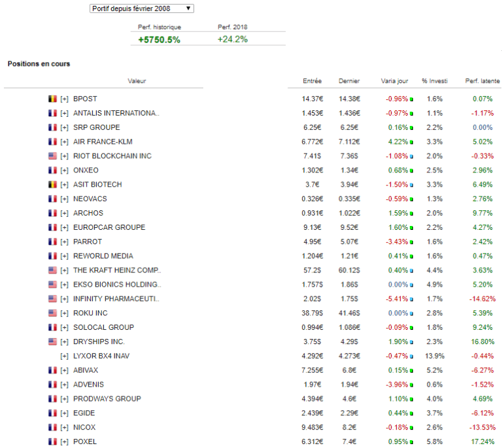Image resolution: width=502 pixels, height=448 pixels.
Task: Click the 'Varia jour' column header
Action: point(394,81)
